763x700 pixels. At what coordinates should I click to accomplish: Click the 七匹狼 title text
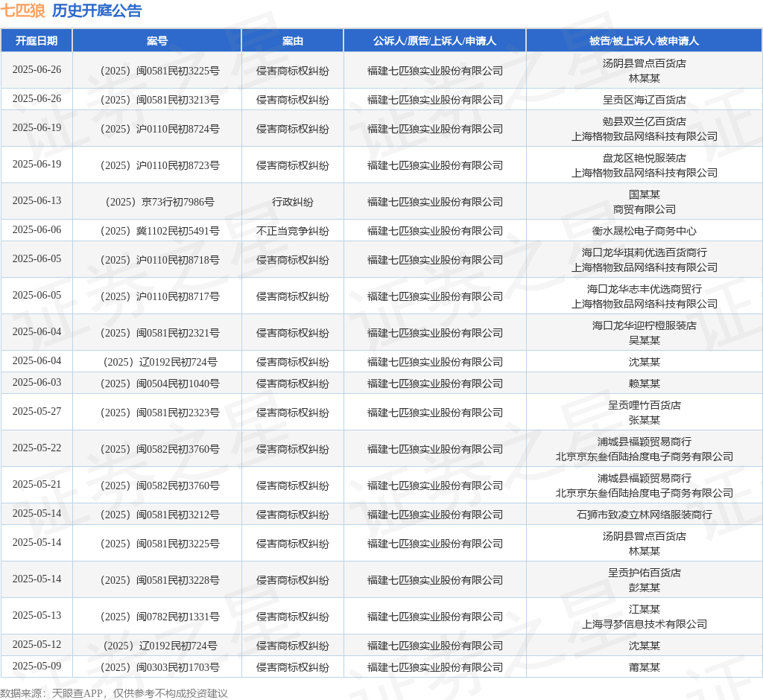point(23,10)
